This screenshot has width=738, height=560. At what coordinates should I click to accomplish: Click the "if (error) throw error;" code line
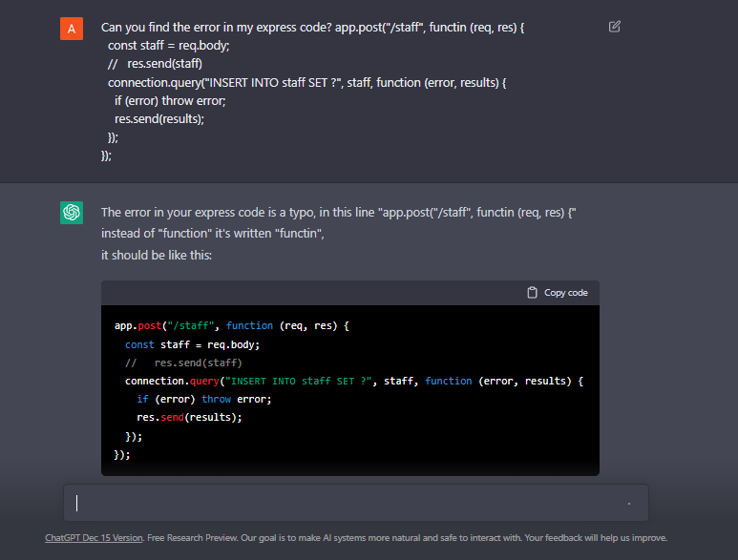pyautogui.click(x=203, y=399)
